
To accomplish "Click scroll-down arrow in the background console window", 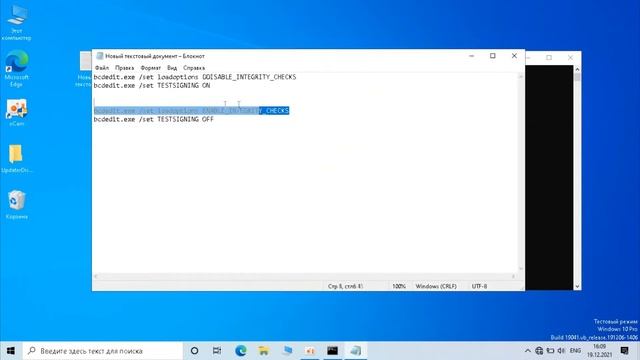I will point(577,287).
